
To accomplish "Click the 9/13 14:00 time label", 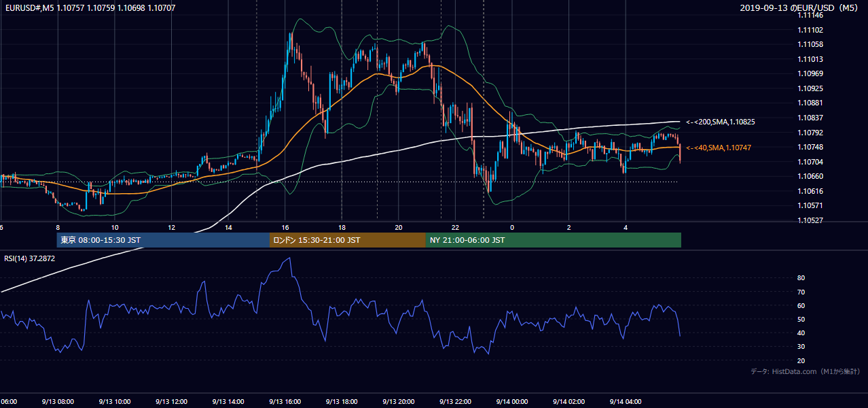I will tap(228, 402).
